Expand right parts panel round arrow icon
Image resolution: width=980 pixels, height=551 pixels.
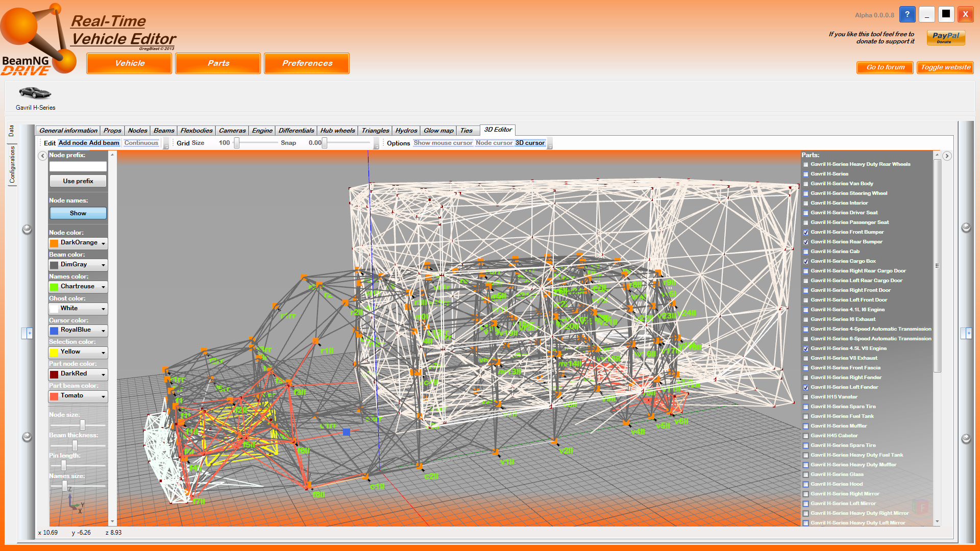[x=947, y=156]
